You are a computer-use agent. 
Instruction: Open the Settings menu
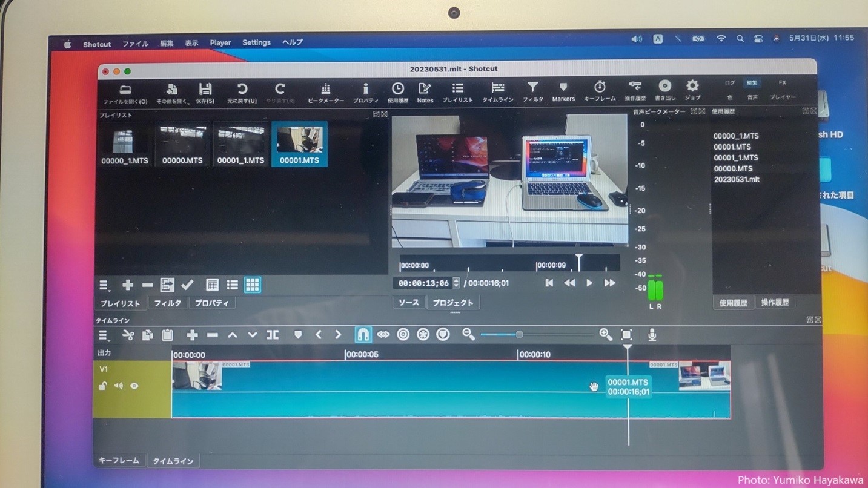pos(256,43)
